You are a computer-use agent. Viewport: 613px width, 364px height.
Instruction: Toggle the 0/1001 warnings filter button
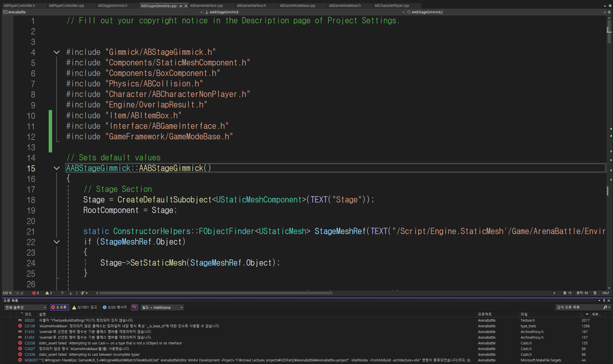[85, 308]
